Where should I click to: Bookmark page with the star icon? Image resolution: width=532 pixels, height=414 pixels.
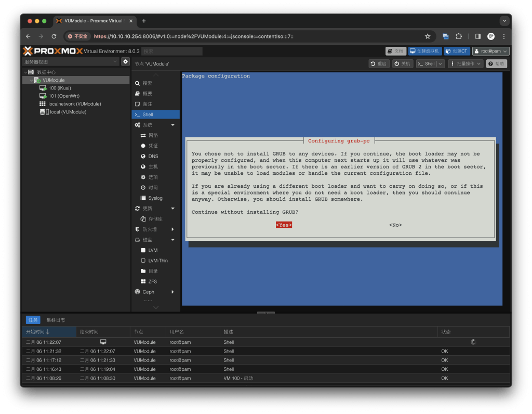428,36
